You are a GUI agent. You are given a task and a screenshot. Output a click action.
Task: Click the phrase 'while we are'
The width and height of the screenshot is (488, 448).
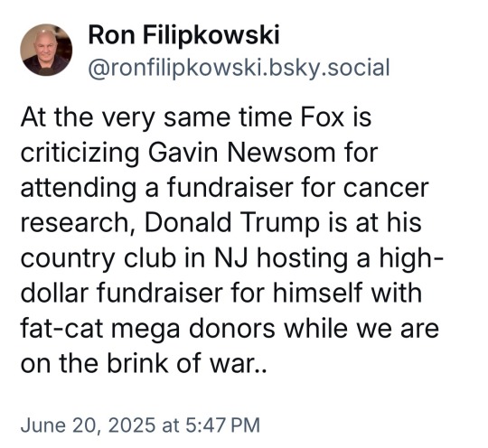coord(362,328)
